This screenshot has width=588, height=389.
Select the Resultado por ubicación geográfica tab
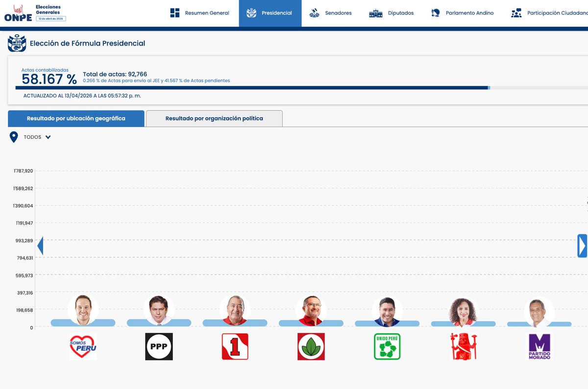pos(76,118)
